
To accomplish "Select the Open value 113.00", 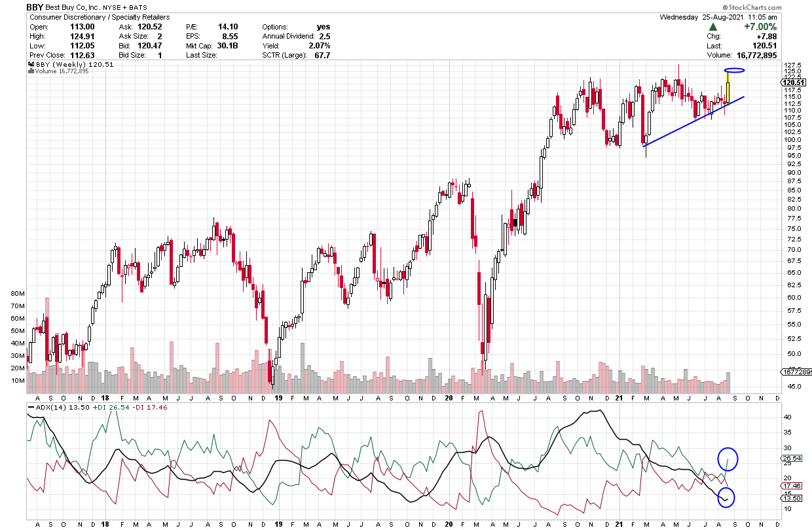I will 83,27.
